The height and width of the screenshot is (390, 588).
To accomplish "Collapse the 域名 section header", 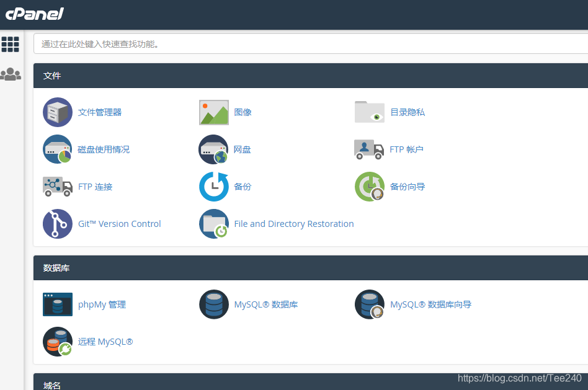I will click(311, 382).
